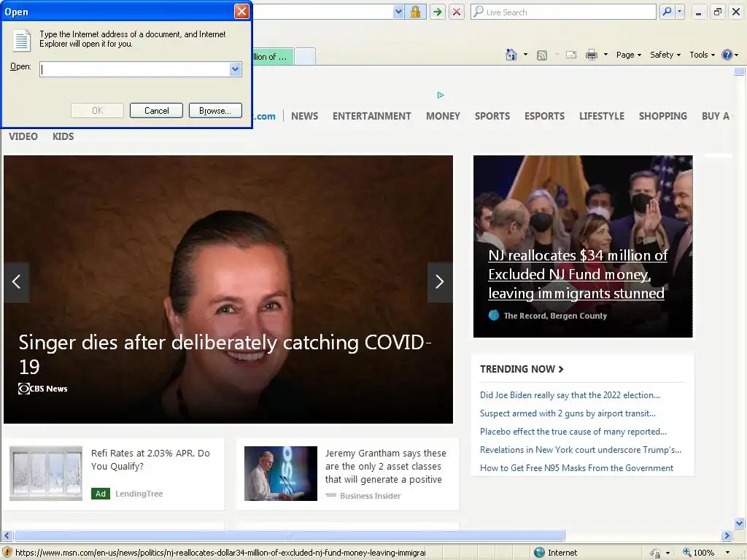Click the blue Help question mark icon
The height and width of the screenshot is (560, 747).
coord(727,55)
